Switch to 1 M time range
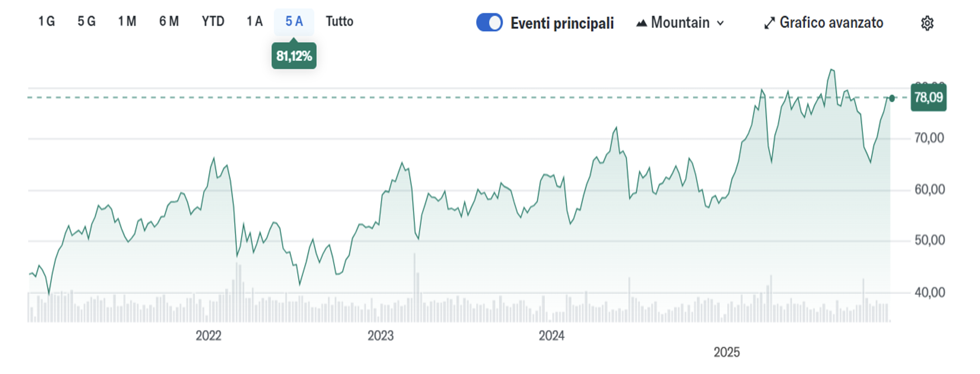Screen dimensions: 980x374 click(x=127, y=21)
